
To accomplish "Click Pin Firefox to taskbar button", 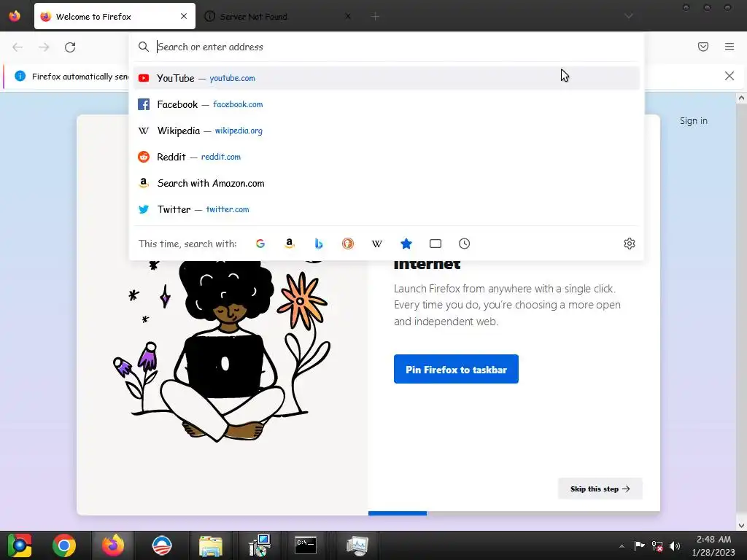I will coord(456,369).
